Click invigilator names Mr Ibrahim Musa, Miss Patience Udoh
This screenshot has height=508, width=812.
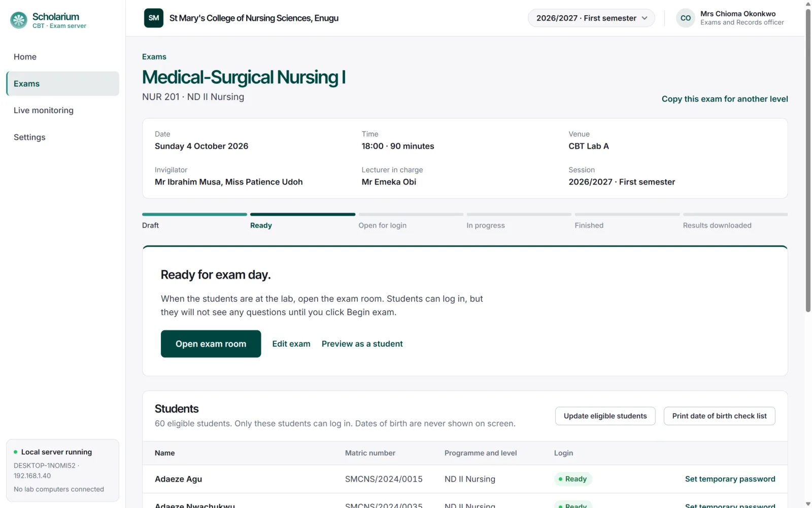pyautogui.click(x=228, y=182)
